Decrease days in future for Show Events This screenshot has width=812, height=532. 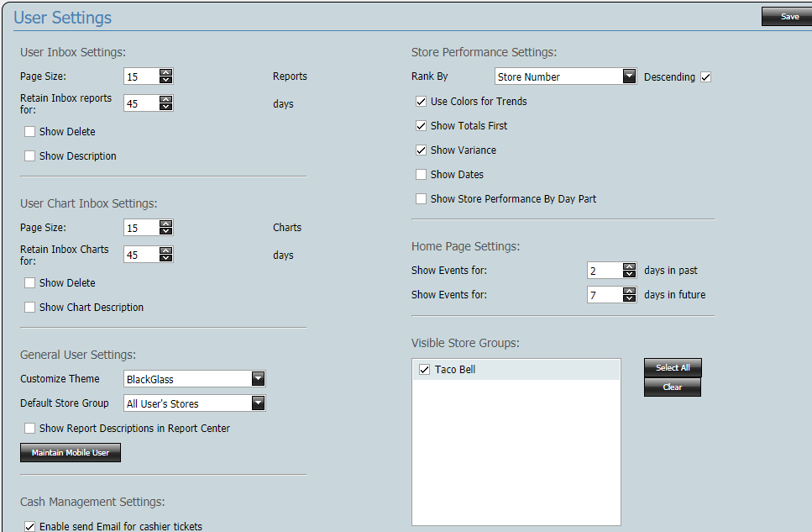[630, 298]
